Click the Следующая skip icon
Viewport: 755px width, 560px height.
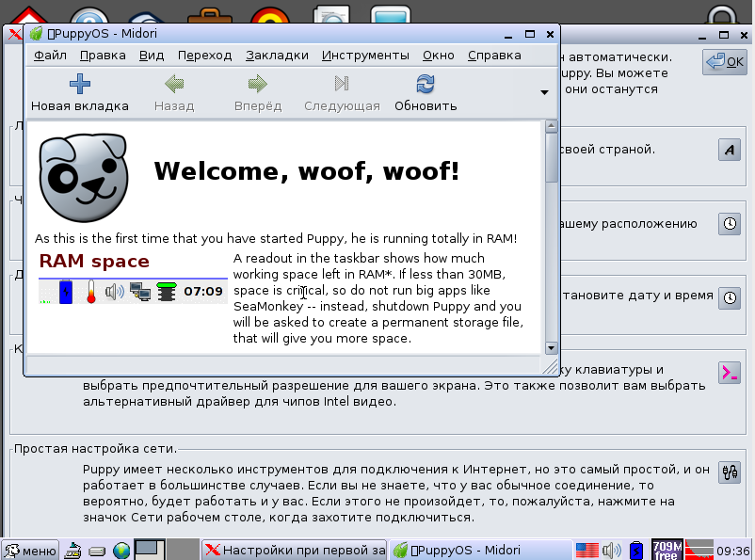[x=342, y=84]
